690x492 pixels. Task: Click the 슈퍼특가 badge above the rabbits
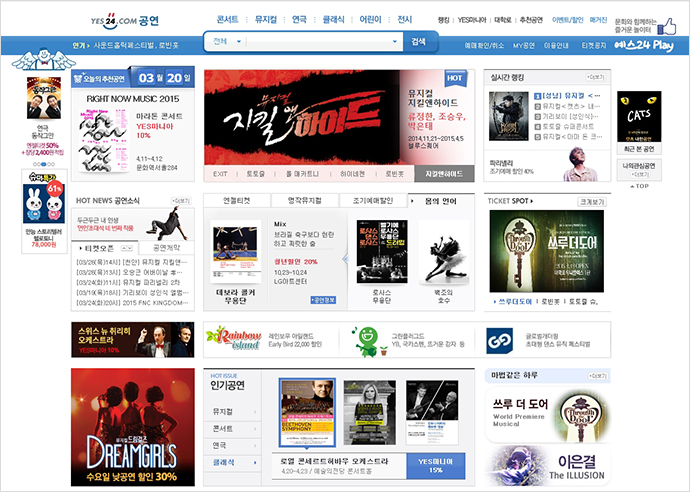pyautogui.click(x=42, y=178)
